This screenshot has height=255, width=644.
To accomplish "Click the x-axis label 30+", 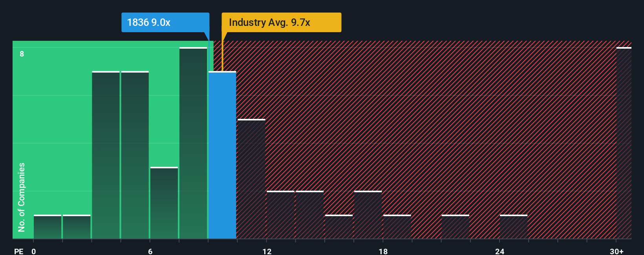I will 617,251.
